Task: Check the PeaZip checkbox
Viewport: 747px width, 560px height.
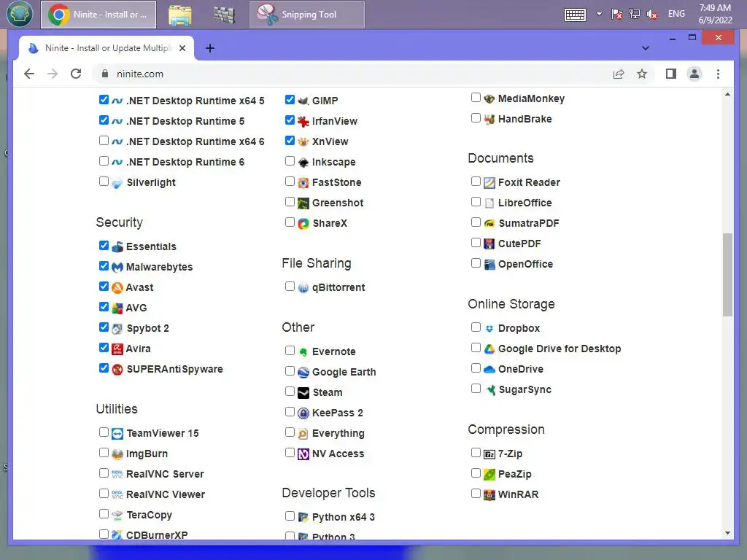Action: click(476, 472)
